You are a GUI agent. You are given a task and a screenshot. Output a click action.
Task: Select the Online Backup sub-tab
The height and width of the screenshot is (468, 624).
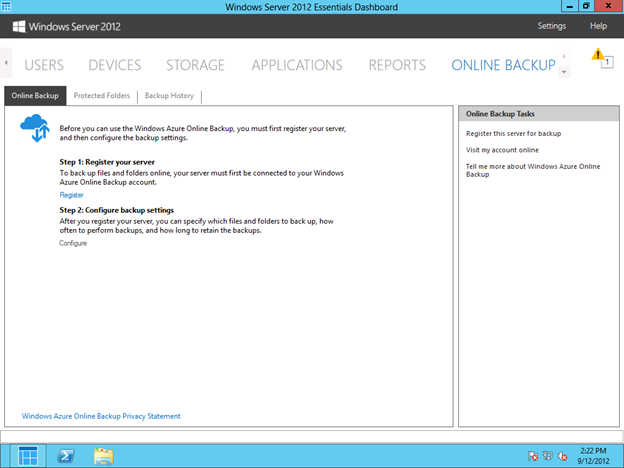coord(35,96)
